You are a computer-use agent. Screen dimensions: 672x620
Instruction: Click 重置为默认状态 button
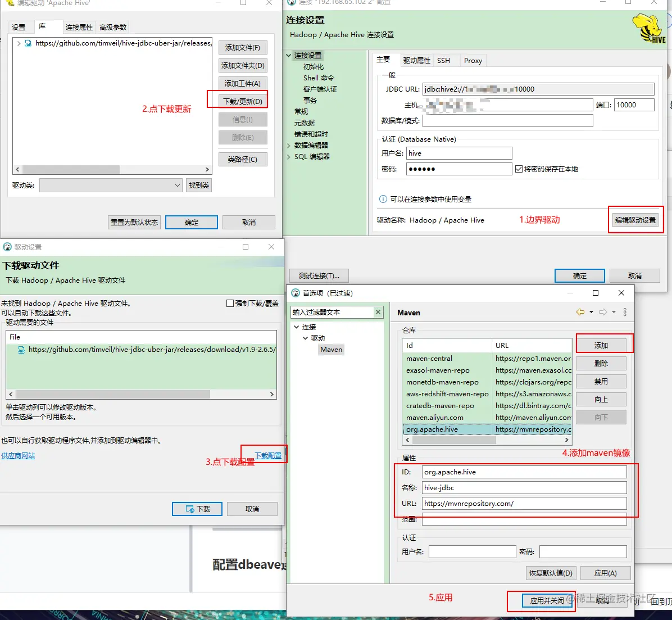[x=134, y=222]
